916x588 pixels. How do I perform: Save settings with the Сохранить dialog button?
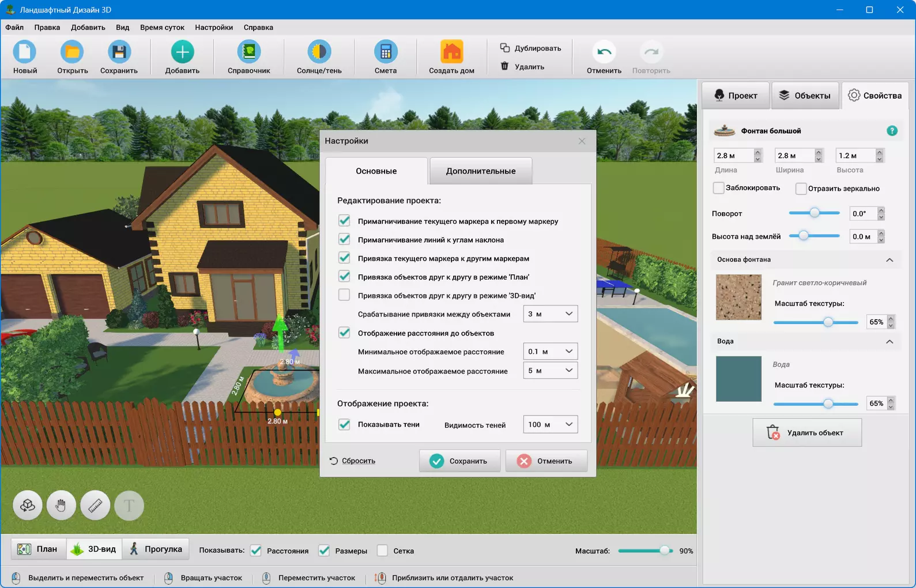[459, 461]
